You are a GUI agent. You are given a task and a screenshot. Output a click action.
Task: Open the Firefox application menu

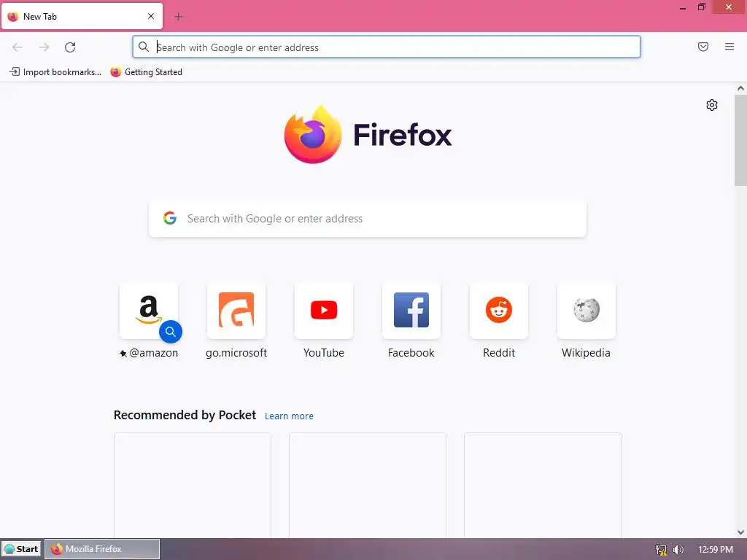coord(729,47)
